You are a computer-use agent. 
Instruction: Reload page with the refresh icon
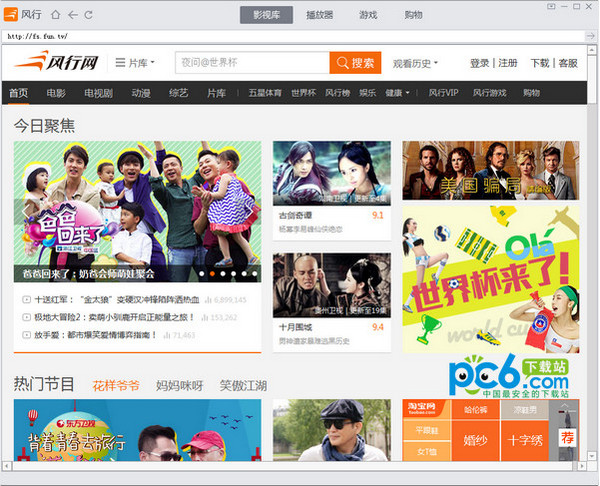pyautogui.click(x=88, y=15)
